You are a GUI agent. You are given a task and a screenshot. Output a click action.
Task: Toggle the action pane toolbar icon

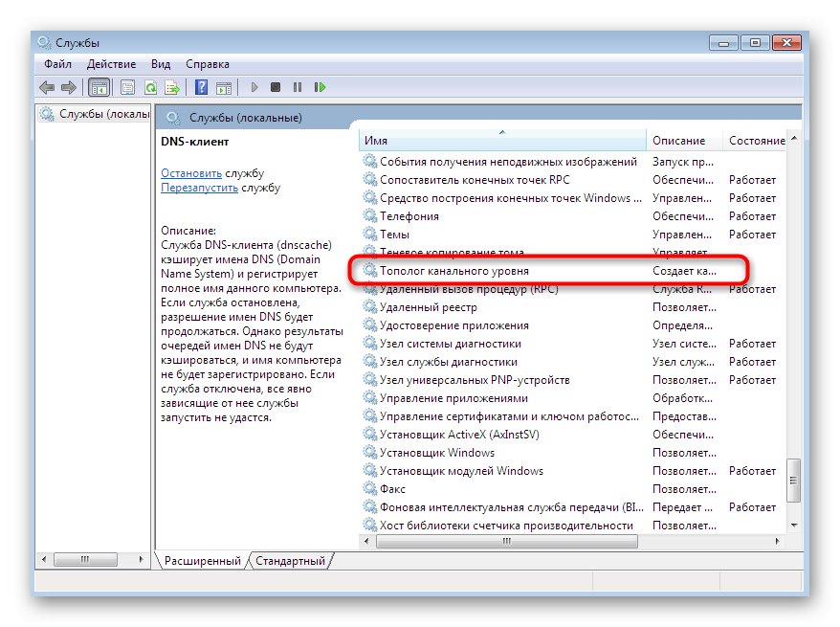pyautogui.click(x=223, y=87)
